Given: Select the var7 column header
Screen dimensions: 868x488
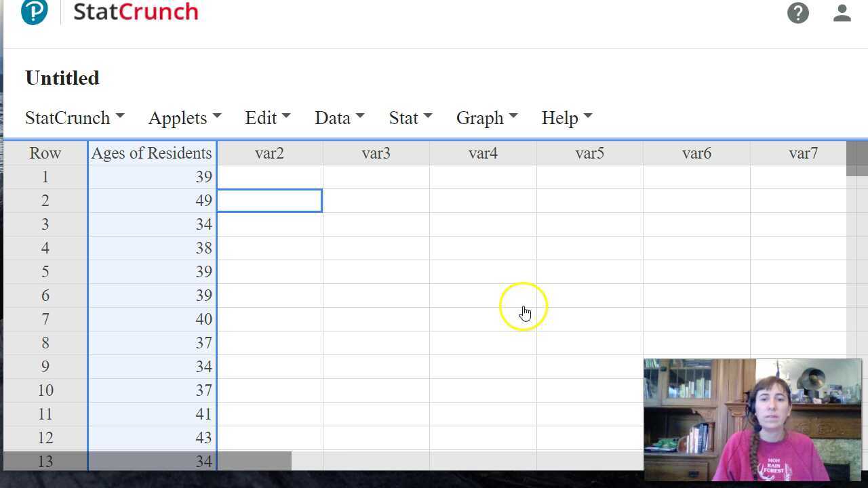Looking at the screenshot, I should coord(804,153).
